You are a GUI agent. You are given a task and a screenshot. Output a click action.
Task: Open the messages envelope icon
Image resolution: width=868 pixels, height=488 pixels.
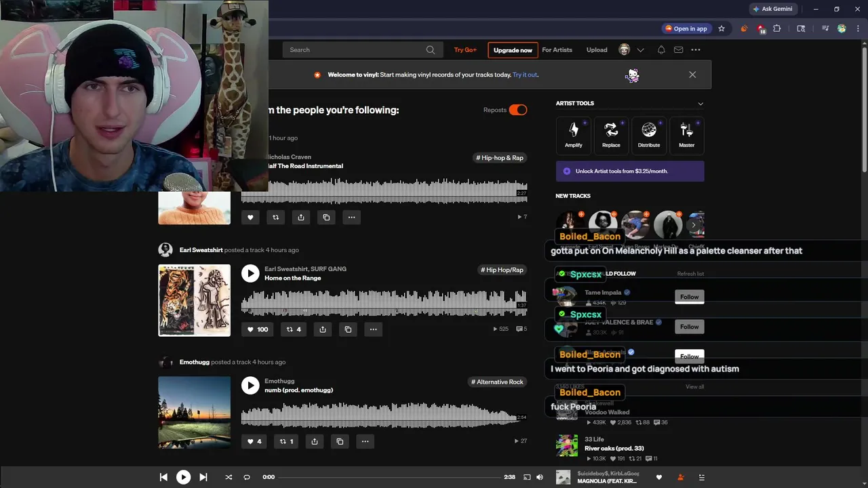pyautogui.click(x=678, y=50)
